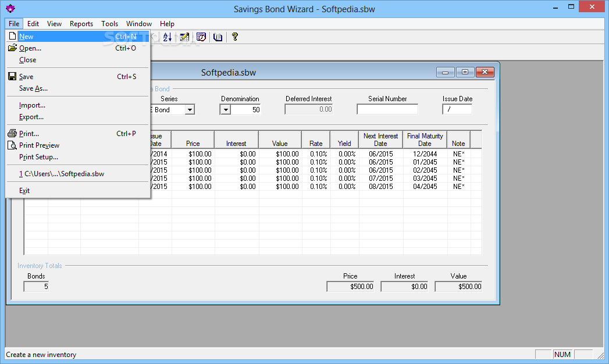
Task: Click into the Issue Date field
Action: pyautogui.click(x=457, y=109)
